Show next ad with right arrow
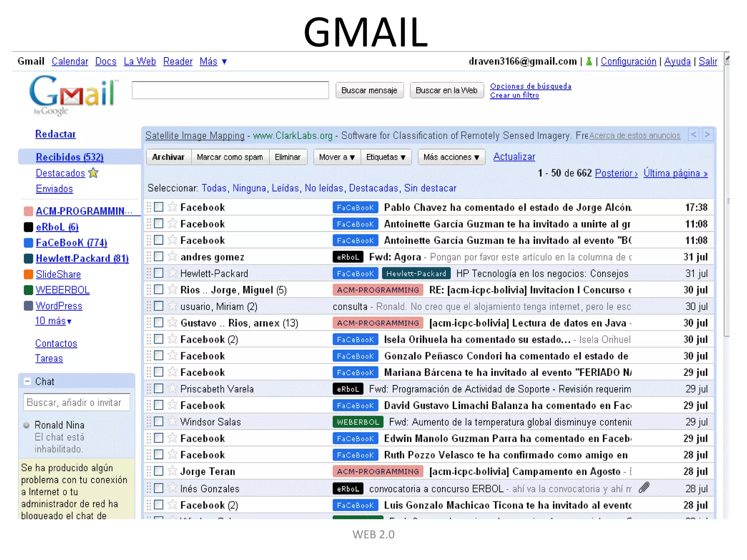The height and width of the screenshot is (560, 747). [707, 135]
